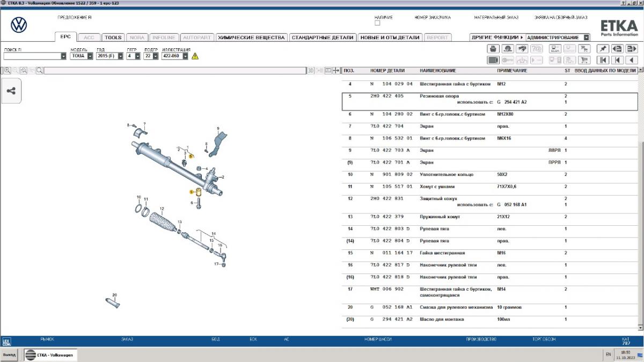
Task: Click the zoom-in magnifier above the illustration
Action: click(x=7, y=70)
